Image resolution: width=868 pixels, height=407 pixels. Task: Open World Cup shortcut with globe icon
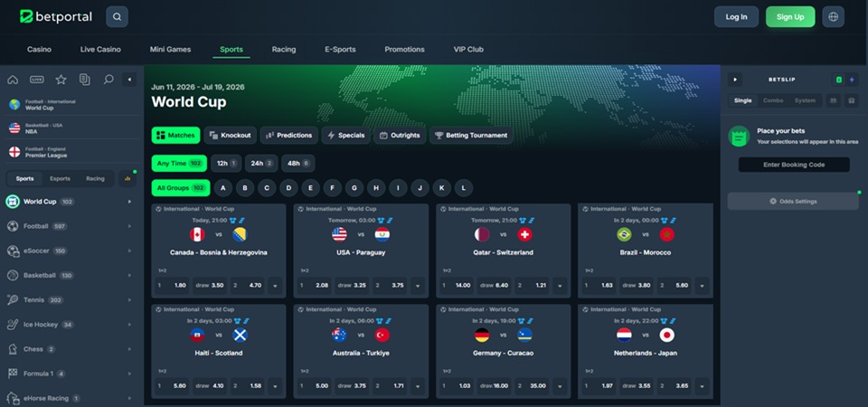pyautogui.click(x=72, y=105)
